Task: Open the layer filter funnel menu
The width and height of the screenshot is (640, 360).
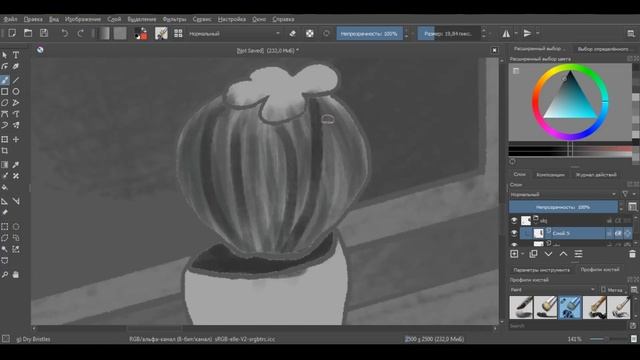Action: [x=625, y=194]
